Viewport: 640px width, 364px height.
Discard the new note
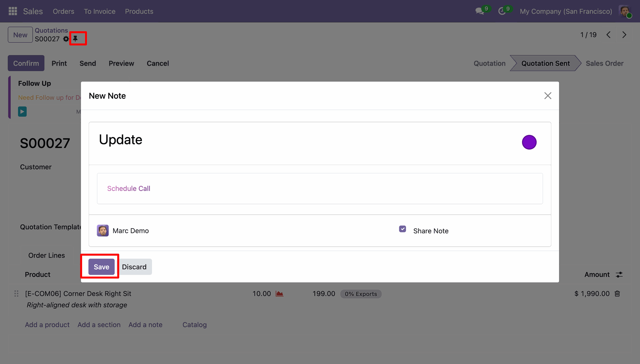click(x=134, y=267)
